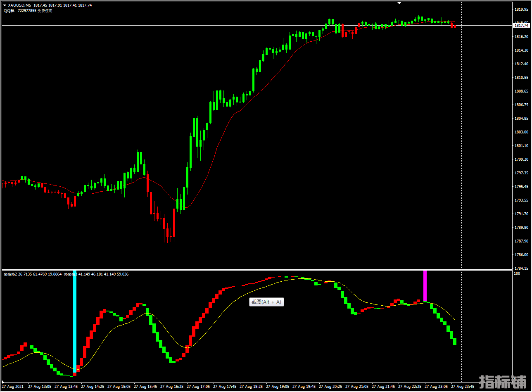Click the dropdown arrow beside XAUUSD,M5
The height and width of the screenshot is (392, 532).
click(x=5, y=5)
